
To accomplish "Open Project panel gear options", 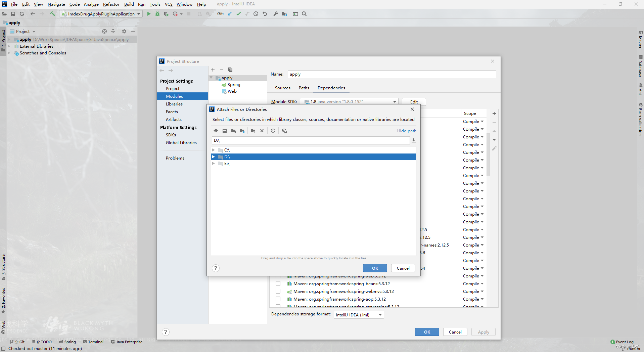I will tap(124, 31).
